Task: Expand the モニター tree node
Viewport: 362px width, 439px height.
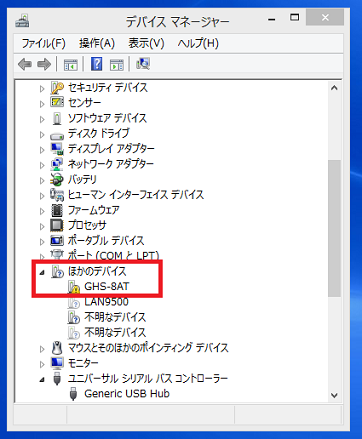Action: tap(42, 364)
